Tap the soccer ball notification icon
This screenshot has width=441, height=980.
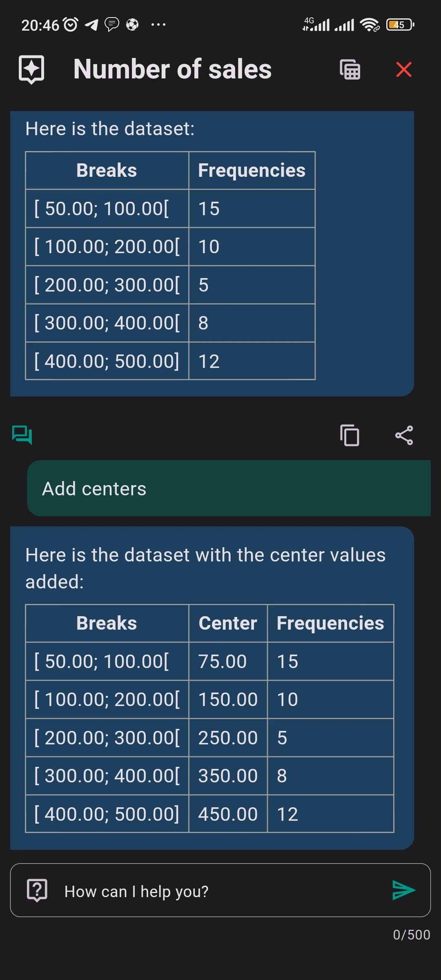tap(132, 24)
